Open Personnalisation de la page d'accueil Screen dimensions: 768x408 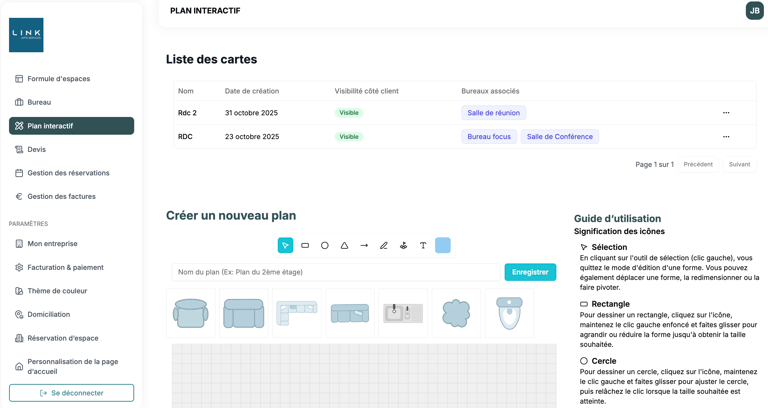pos(72,366)
